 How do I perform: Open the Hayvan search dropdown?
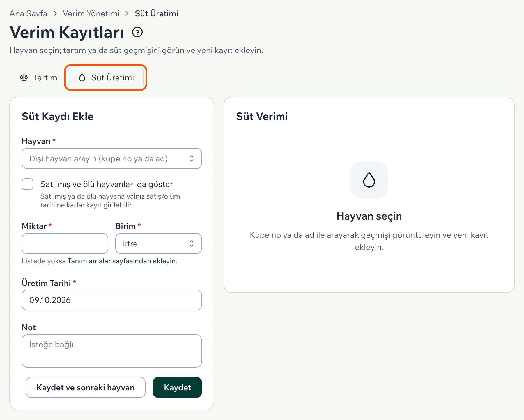(112, 158)
